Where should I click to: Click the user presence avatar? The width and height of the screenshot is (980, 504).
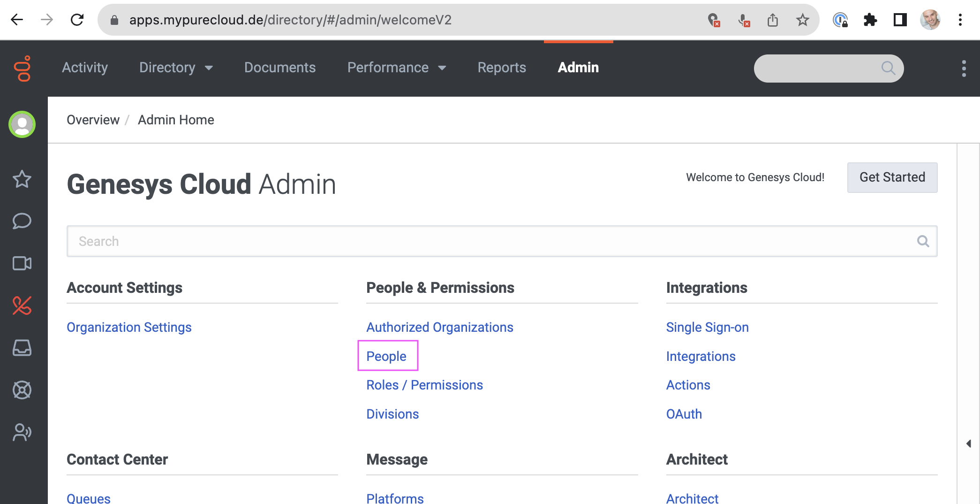tap(22, 124)
